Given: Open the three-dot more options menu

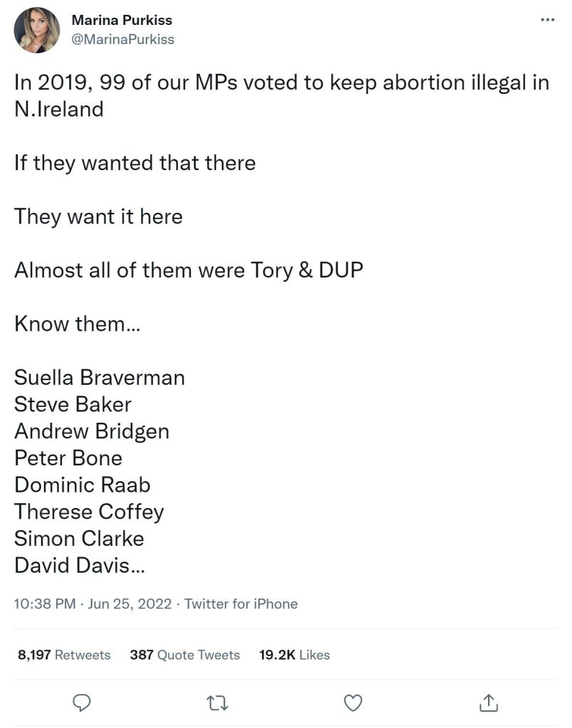Looking at the screenshot, I should pos(547,20).
